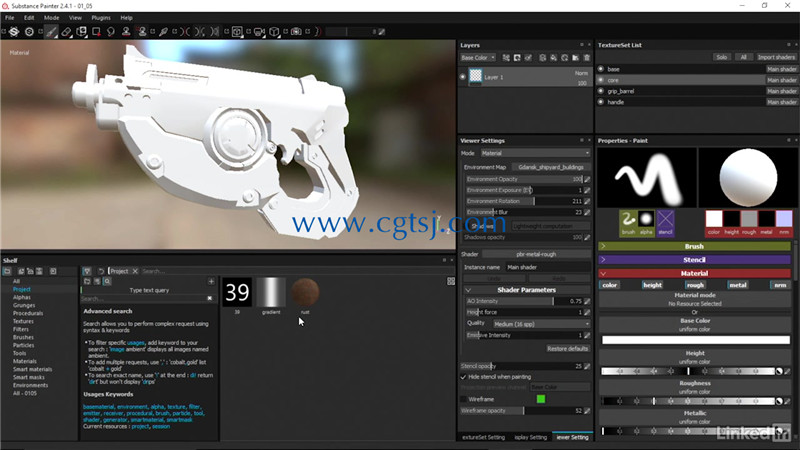Switch to the TextureSet Settings tab
Screen dimensions: 800x450
point(483,437)
